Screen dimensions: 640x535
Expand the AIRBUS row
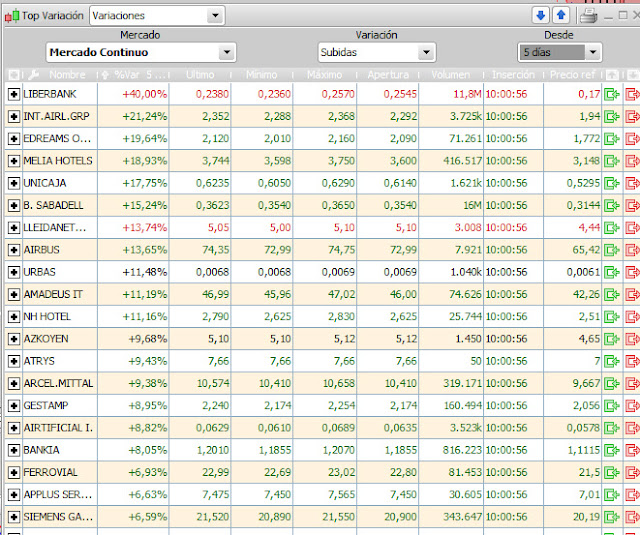[x=14, y=250]
